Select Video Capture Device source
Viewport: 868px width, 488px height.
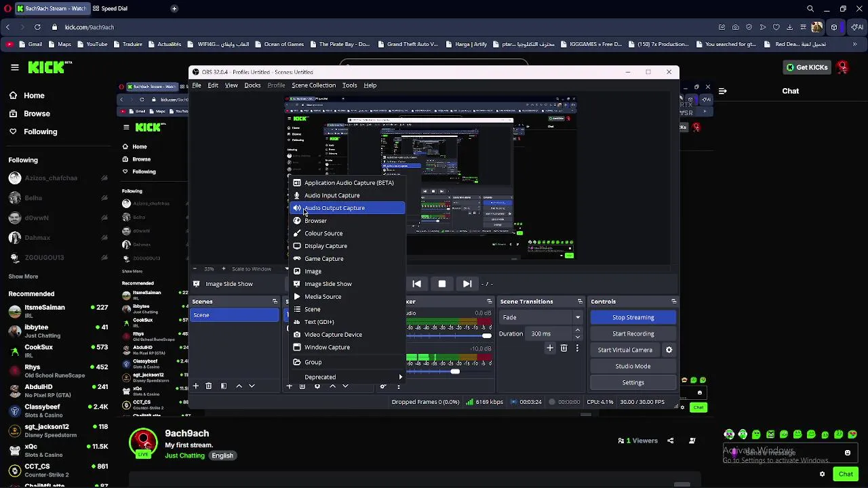click(347, 335)
